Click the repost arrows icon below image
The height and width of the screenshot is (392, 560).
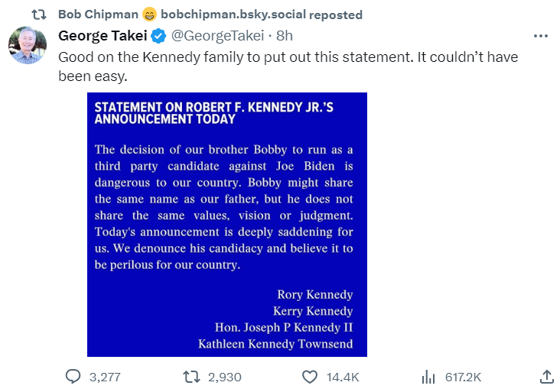click(x=191, y=377)
